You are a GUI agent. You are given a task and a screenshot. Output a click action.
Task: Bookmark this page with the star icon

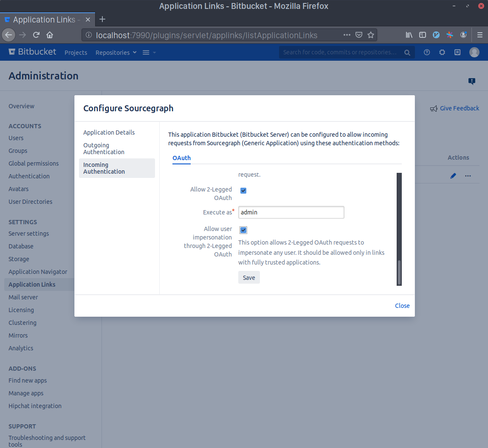(371, 35)
